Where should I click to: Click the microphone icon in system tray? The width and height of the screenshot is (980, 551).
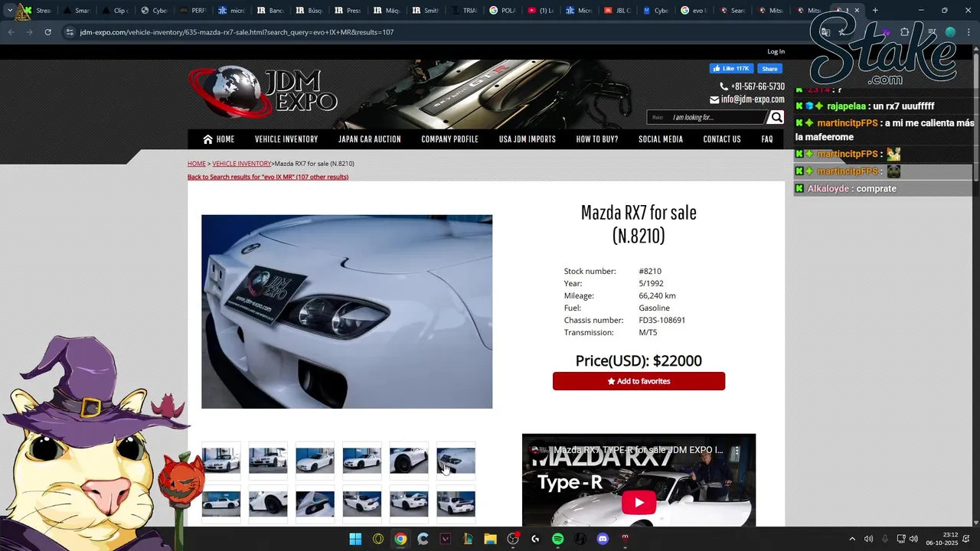pyautogui.click(x=885, y=539)
